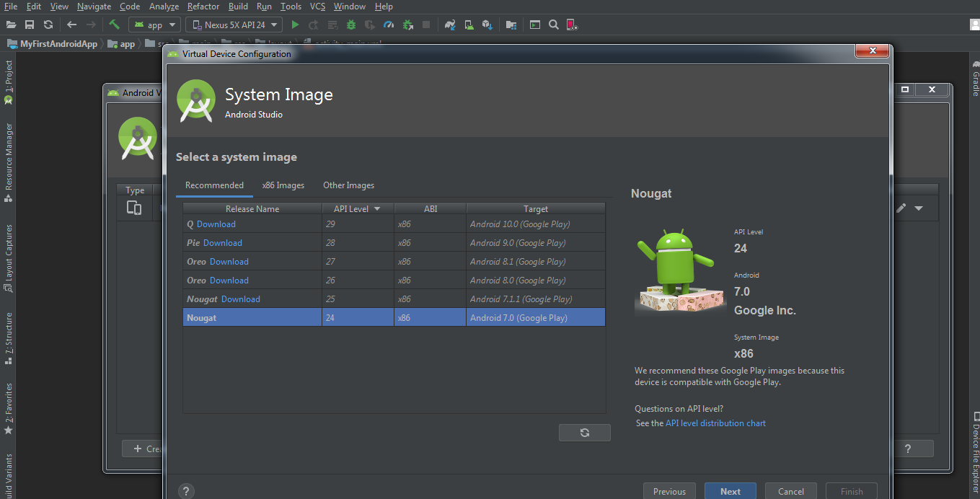The width and height of the screenshot is (980, 499).
Task: Open the 7: Structure side panel
Action: tap(9, 340)
